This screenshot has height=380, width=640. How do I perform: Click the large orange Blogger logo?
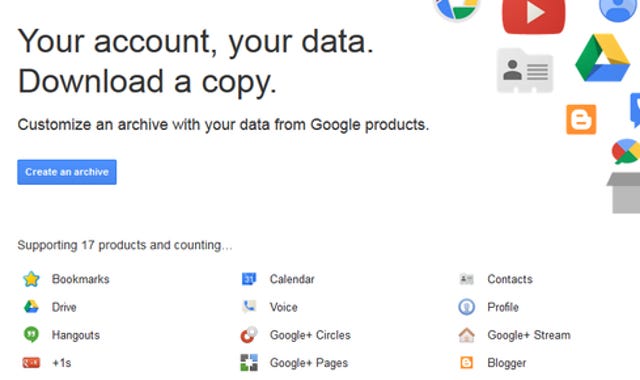click(581, 119)
